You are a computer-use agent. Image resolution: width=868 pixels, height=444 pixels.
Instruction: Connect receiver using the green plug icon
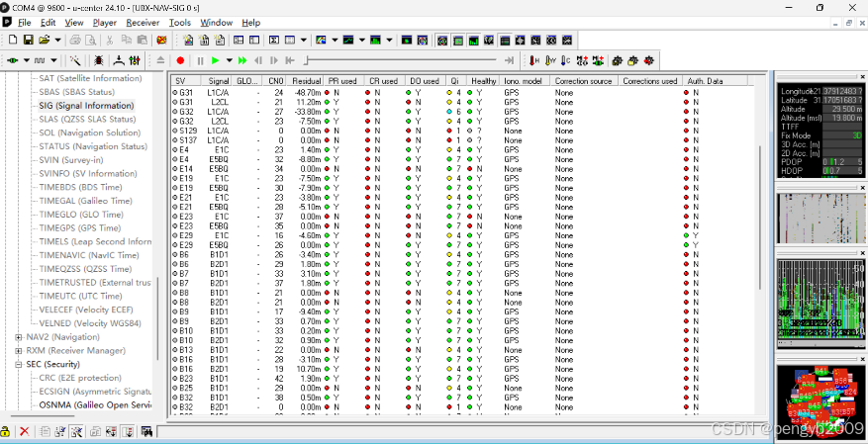click(12, 60)
